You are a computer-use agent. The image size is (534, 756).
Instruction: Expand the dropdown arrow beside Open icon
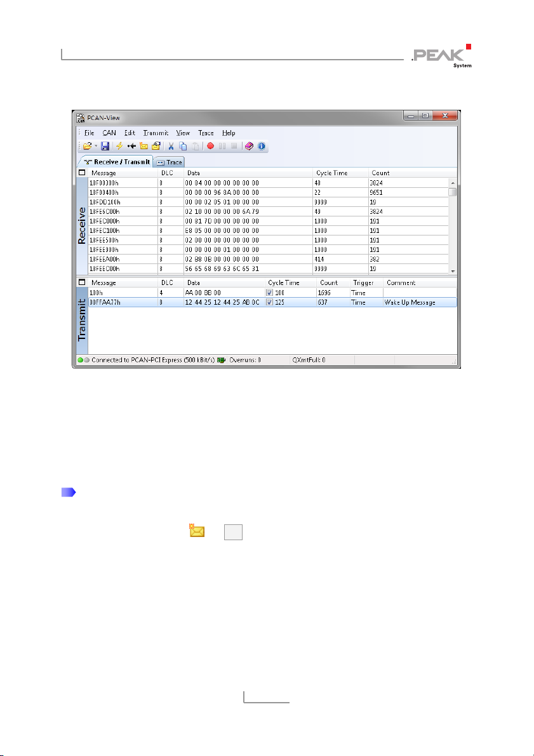[95, 146]
